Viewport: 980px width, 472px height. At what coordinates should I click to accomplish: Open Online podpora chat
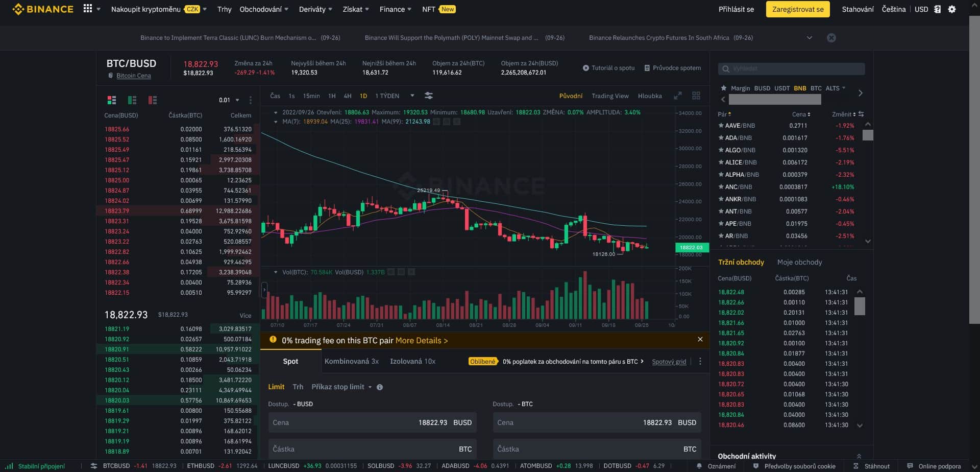click(934, 466)
